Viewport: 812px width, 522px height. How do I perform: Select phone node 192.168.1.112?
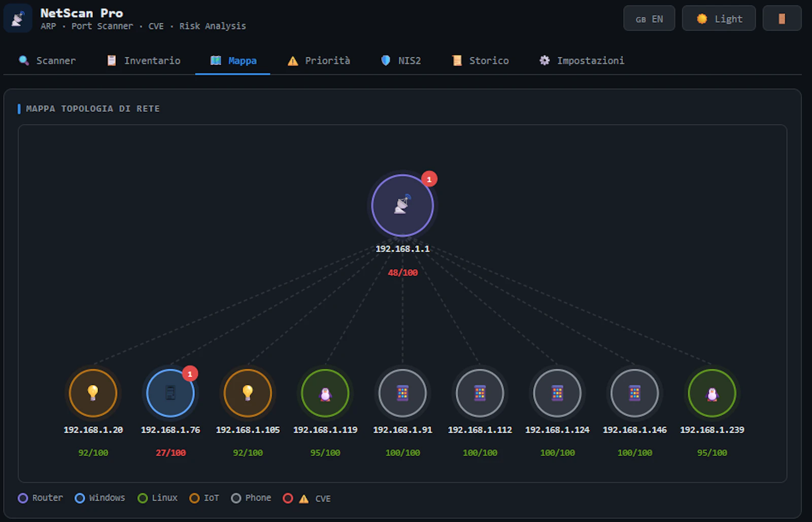(480, 393)
